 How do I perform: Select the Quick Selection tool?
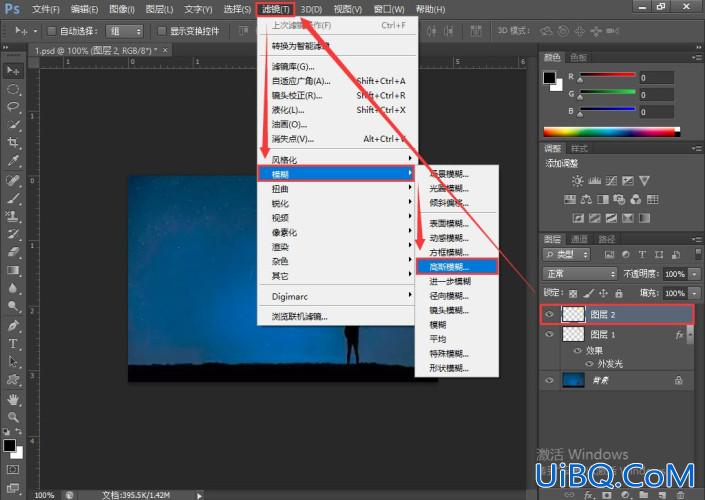pyautogui.click(x=13, y=125)
